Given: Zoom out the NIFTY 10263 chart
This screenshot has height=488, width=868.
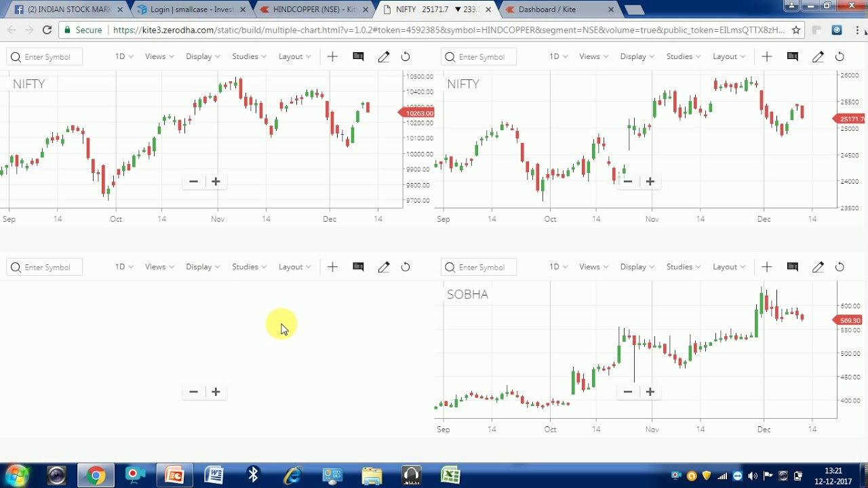Looking at the screenshot, I should [x=194, y=182].
